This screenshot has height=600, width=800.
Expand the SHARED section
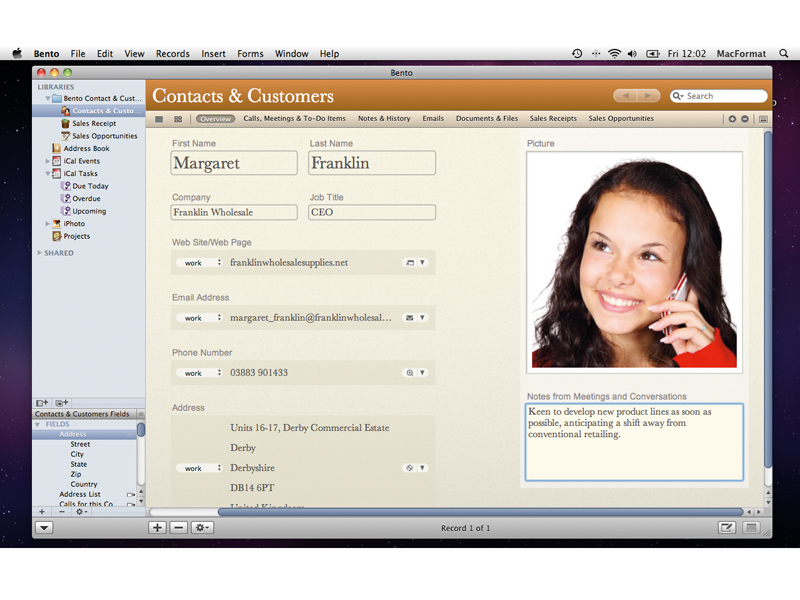coord(39,253)
